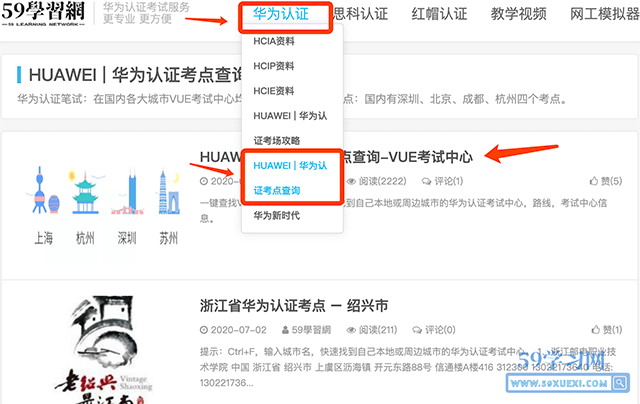Click the eye read-count icon on the 绍兴市 post
The image size is (640, 404).
click(351, 330)
